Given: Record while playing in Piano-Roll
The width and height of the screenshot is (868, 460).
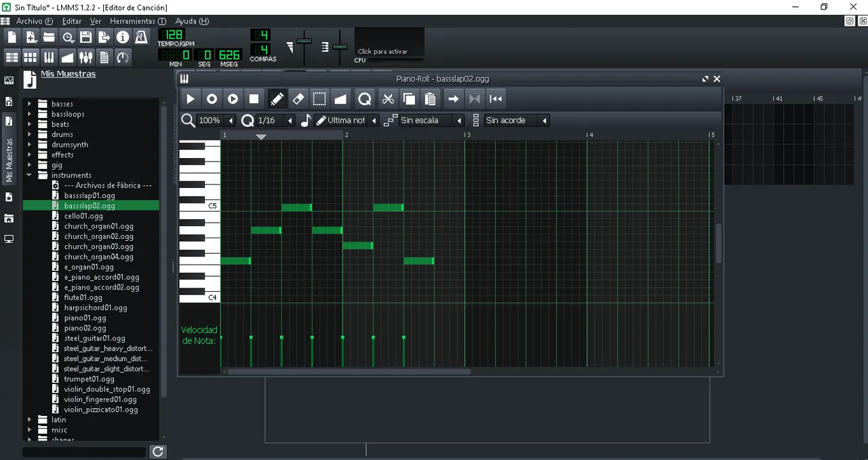Looking at the screenshot, I should tap(233, 99).
